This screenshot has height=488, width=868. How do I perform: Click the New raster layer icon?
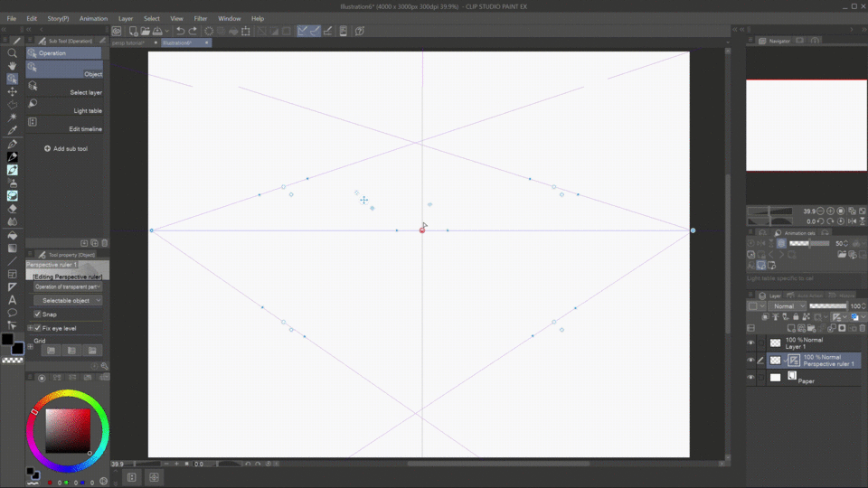791,328
